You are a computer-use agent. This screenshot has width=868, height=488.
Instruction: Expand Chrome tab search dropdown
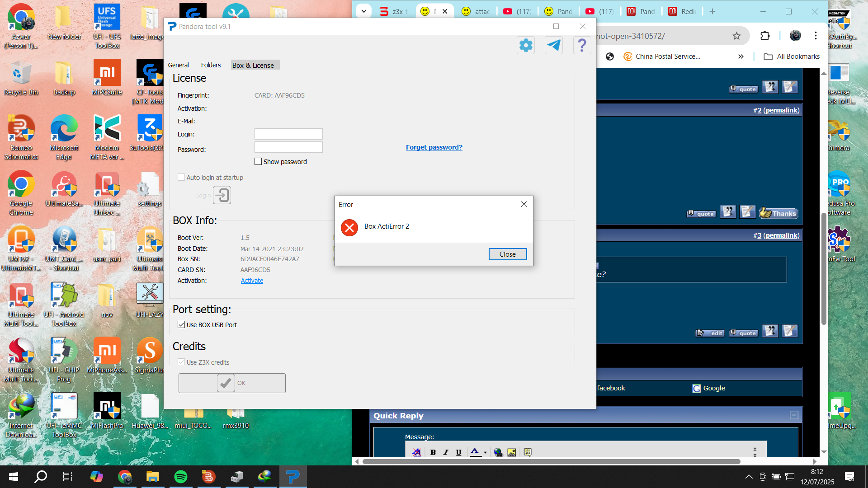click(x=364, y=11)
